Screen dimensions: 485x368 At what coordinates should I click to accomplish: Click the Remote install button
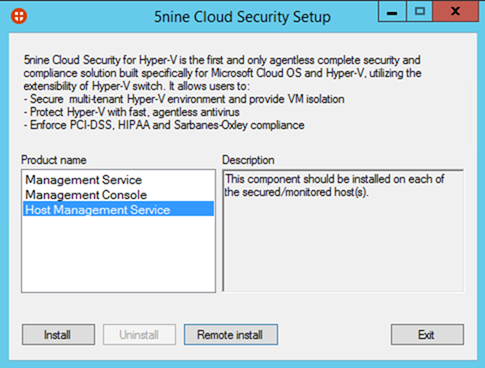pyautogui.click(x=231, y=334)
